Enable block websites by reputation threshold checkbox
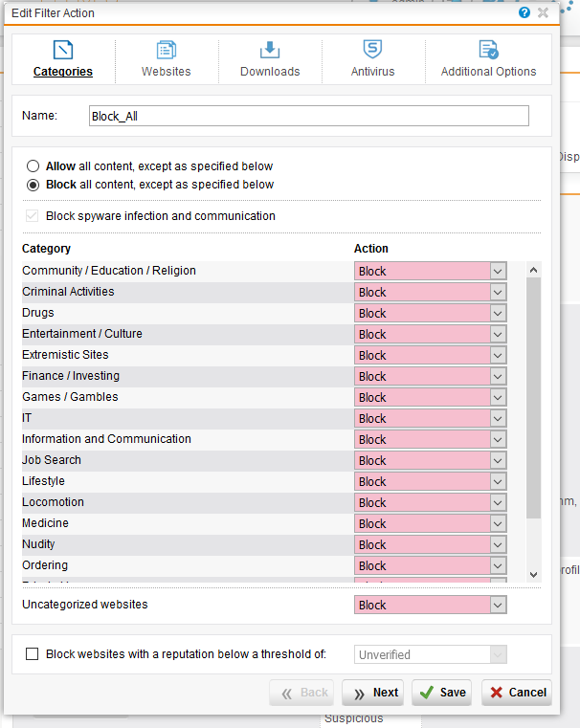This screenshot has height=728, width=580. click(32, 654)
